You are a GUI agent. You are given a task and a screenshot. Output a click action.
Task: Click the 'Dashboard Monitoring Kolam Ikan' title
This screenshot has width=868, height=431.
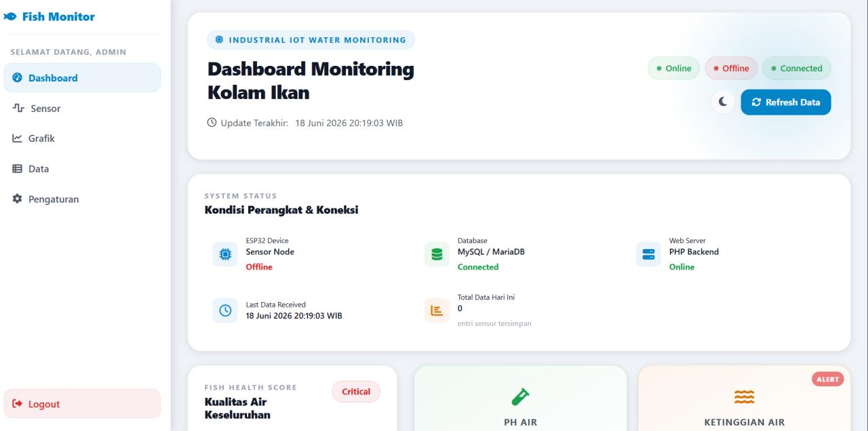click(311, 81)
